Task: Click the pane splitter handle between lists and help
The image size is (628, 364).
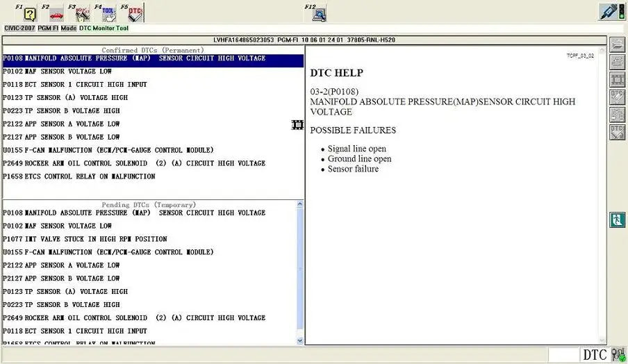Action: tap(298, 125)
